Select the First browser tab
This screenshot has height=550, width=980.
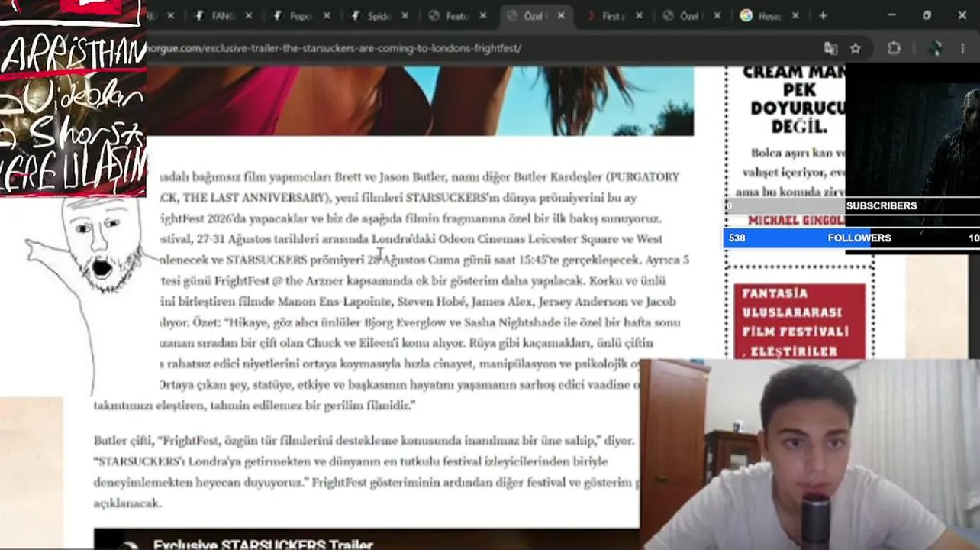pyautogui.click(x=608, y=15)
